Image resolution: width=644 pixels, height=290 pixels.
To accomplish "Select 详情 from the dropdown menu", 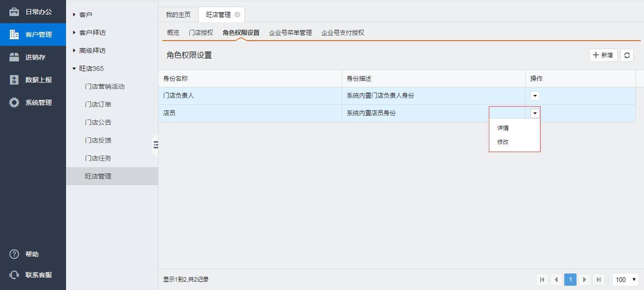I will [503, 128].
